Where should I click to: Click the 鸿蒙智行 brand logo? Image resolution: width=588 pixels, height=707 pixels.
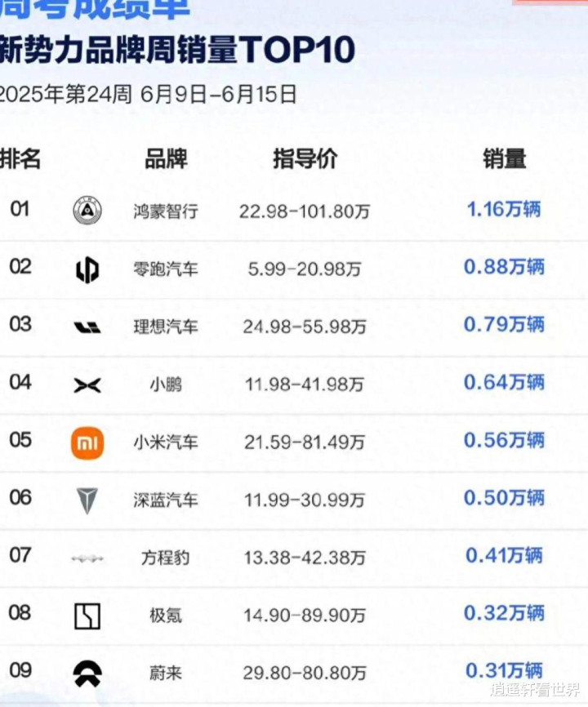(x=87, y=211)
